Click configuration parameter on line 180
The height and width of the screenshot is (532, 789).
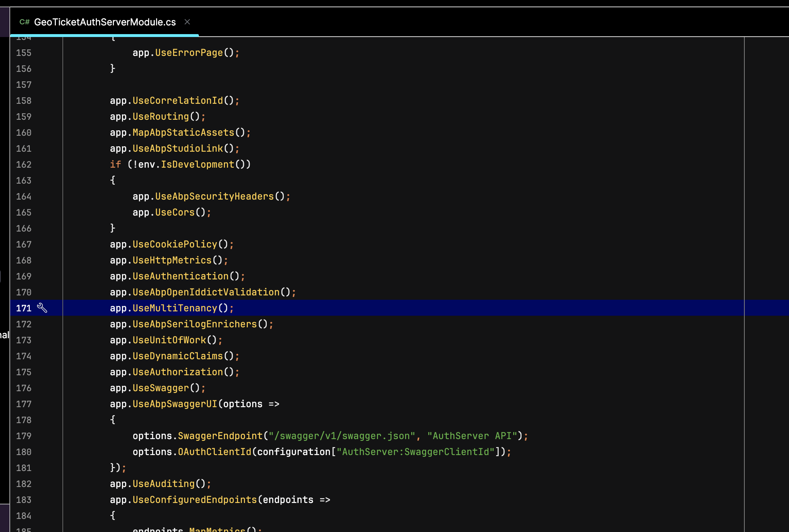click(294, 452)
